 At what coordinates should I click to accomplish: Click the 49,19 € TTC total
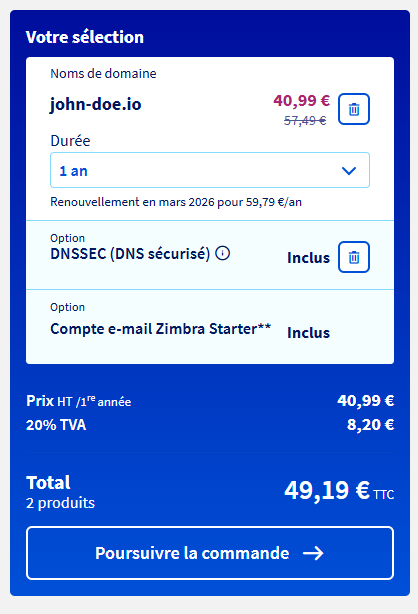click(x=339, y=490)
